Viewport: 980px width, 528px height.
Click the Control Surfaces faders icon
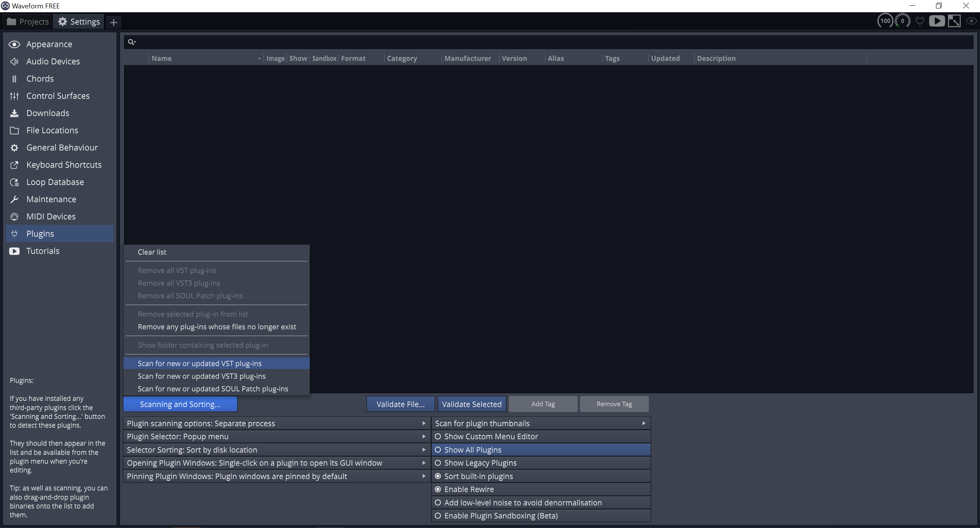[x=14, y=96]
